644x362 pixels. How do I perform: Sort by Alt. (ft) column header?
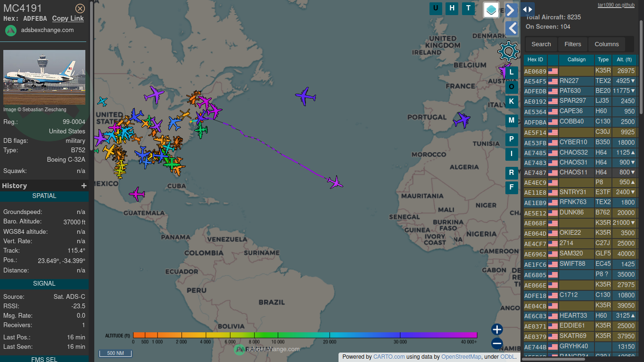pos(624,60)
